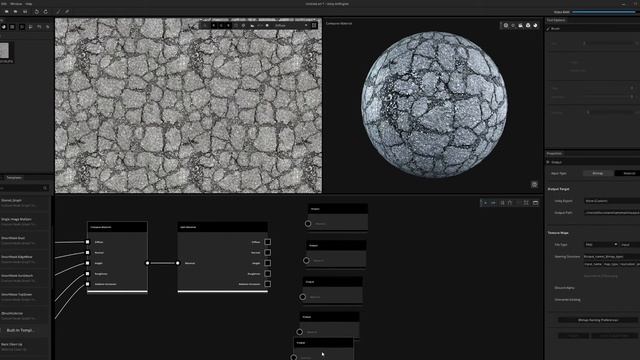Open the Diffuse channel dropdown in 2D view
This screenshot has width=640, height=360.
(291, 25)
